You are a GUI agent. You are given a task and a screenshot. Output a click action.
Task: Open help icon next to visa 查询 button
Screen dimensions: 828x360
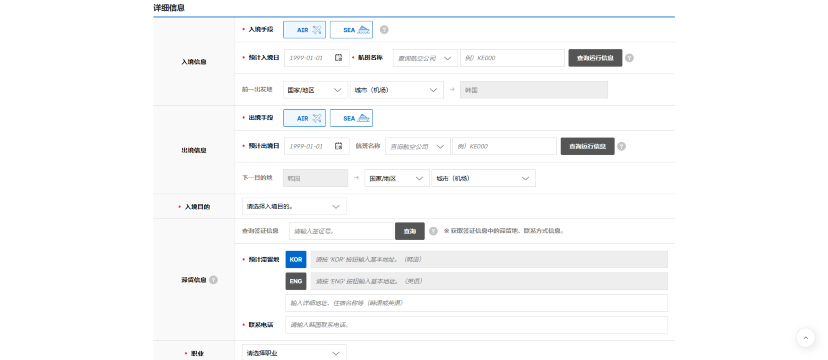(434, 231)
